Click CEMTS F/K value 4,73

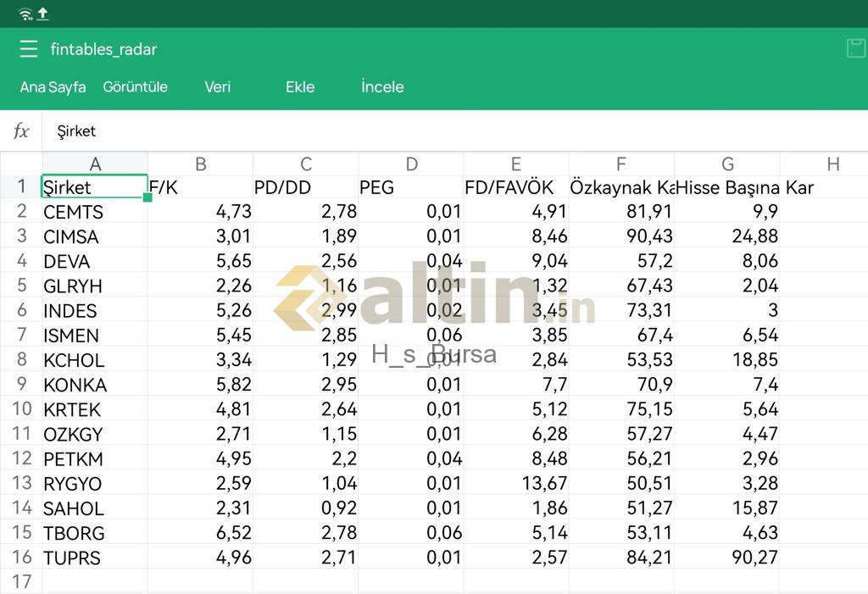tap(200, 212)
